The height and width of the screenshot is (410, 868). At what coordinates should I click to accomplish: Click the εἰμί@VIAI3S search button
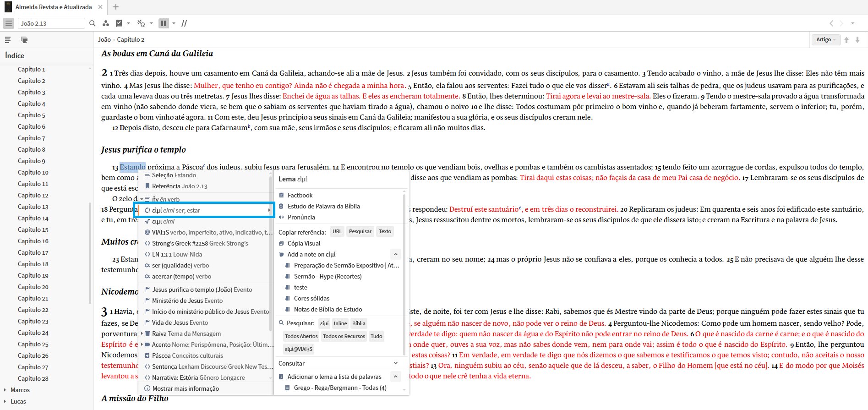point(299,349)
